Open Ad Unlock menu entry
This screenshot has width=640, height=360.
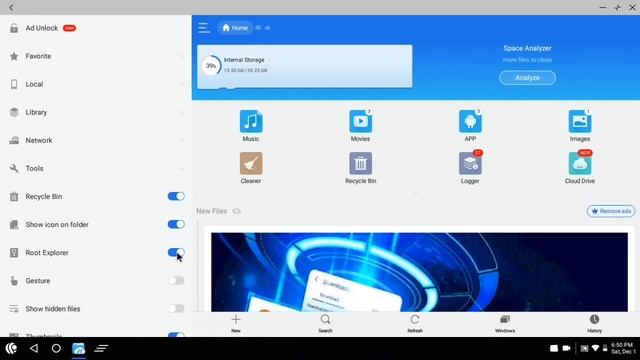pos(96,28)
